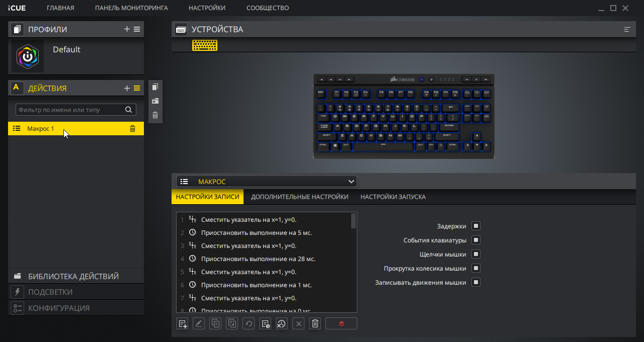Click the X icon under macro list
This screenshot has height=342, width=644.
[x=298, y=323]
